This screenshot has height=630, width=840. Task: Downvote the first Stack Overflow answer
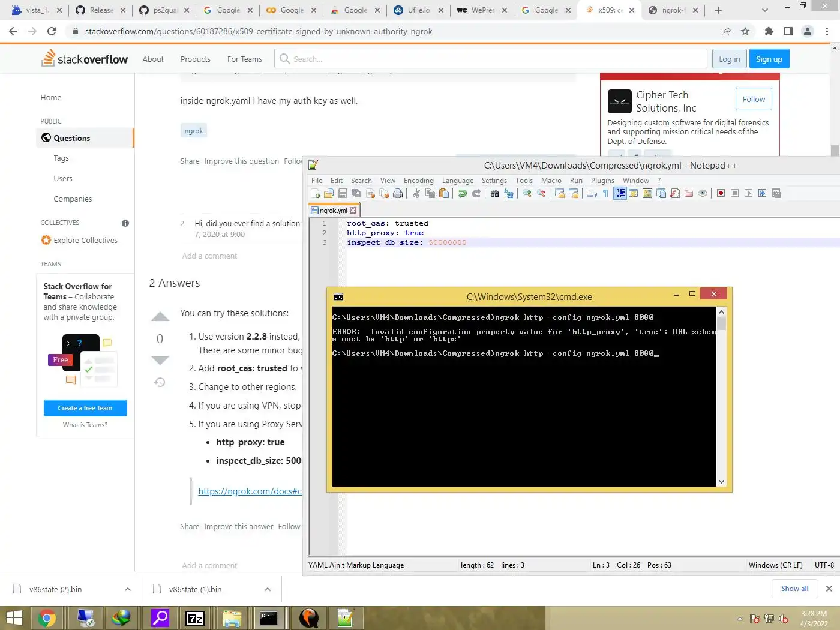tap(160, 360)
